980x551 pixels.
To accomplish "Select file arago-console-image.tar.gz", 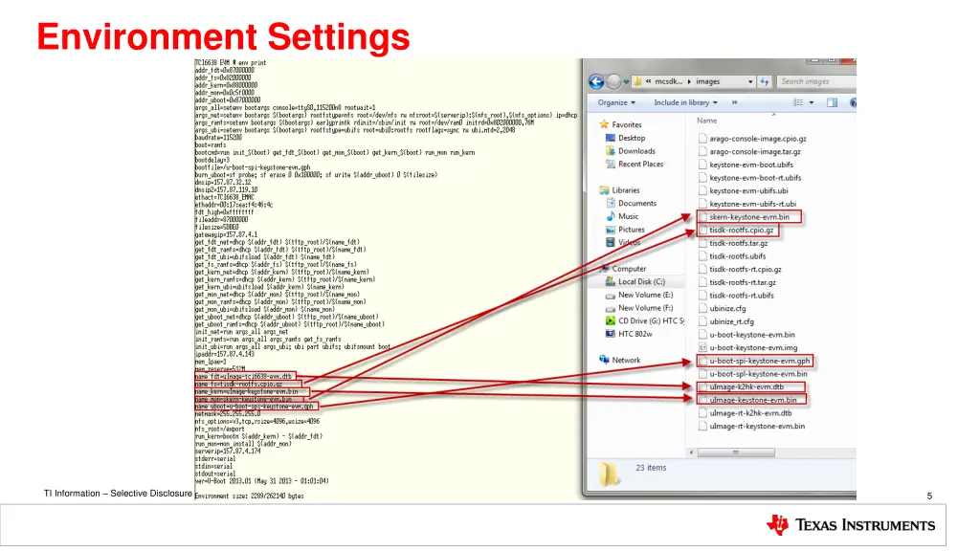I will point(755,152).
